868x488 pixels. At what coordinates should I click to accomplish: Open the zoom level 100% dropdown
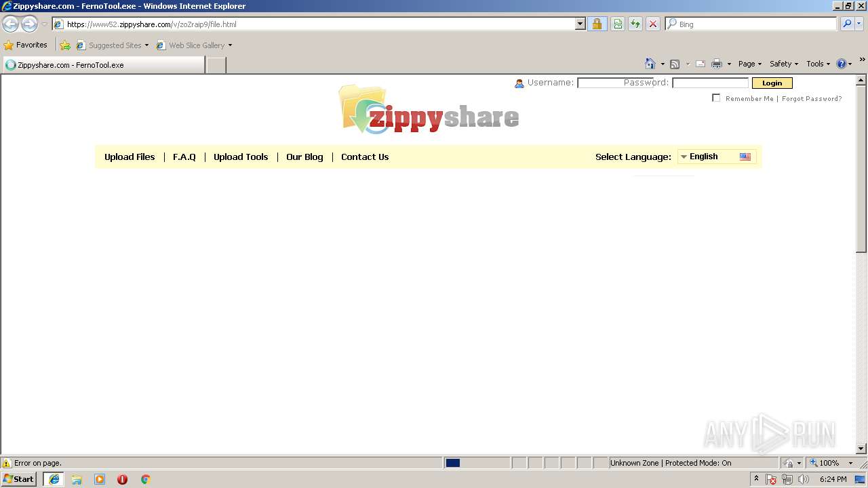click(x=850, y=463)
